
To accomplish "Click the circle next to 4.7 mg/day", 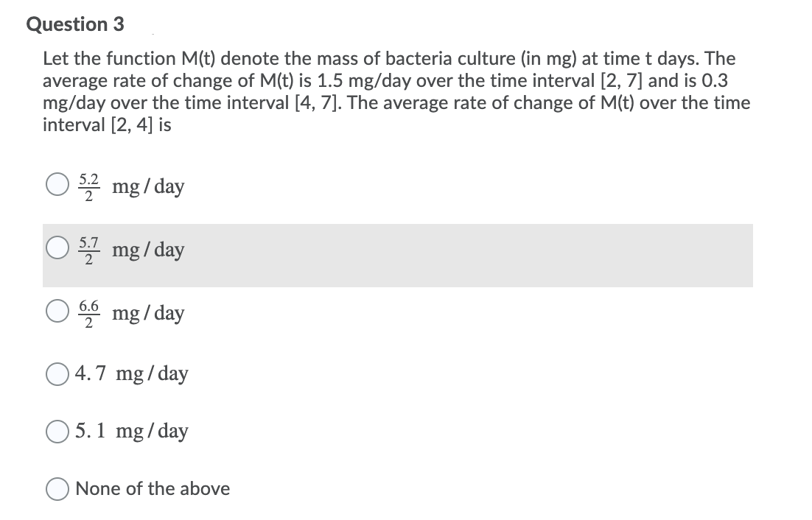I will (x=57, y=374).
